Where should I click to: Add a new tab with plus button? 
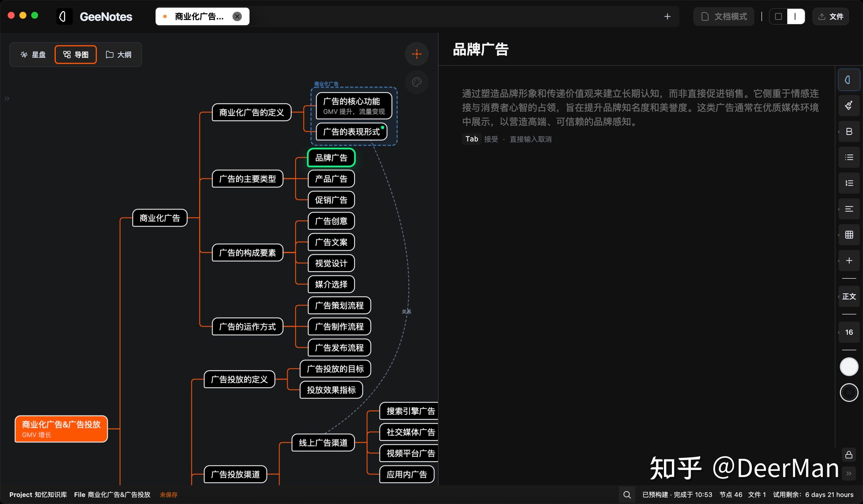[x=667, y=16]
